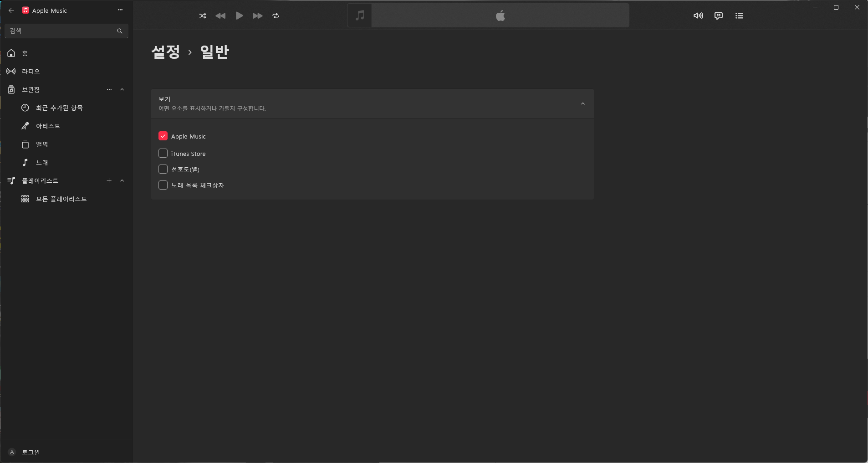
Task: Check the 노래 목록 체크상자 option
Action: (163, 185)
